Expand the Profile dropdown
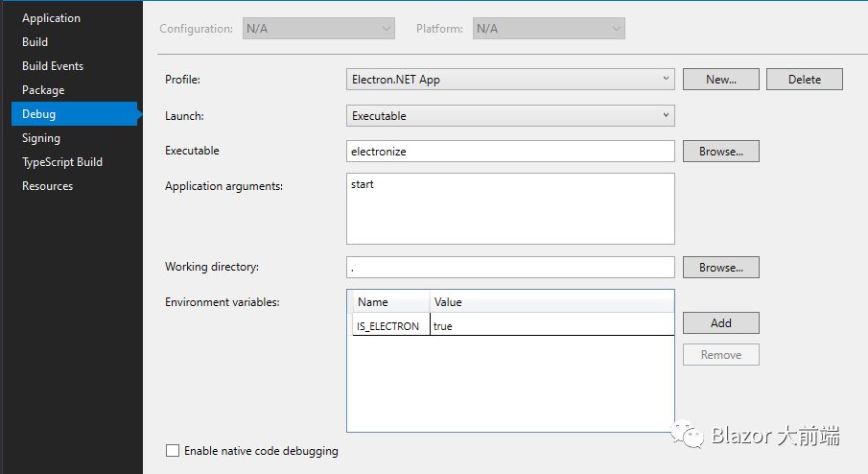 [x=510, y=80]
